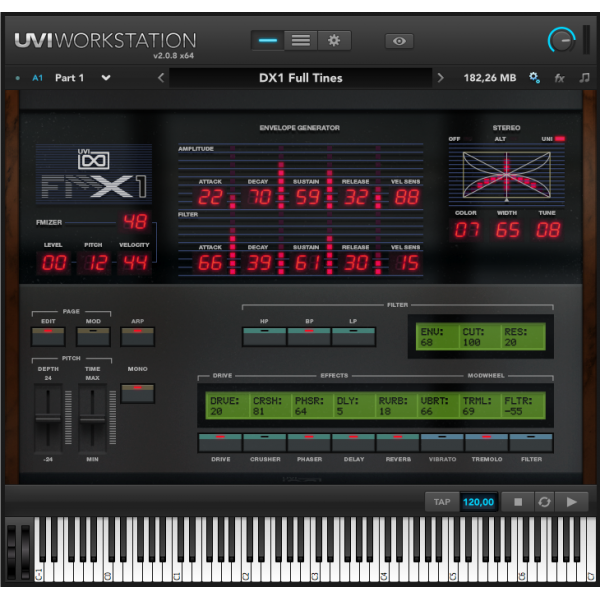
Task: Select the HP filter button
Action: (264, 337)
